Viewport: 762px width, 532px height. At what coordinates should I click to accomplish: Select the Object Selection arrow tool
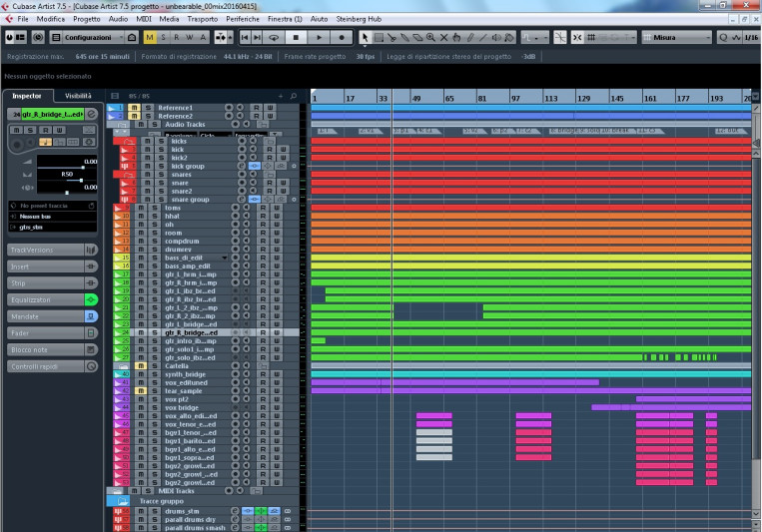pyautogui.click(x=365, y=37)
